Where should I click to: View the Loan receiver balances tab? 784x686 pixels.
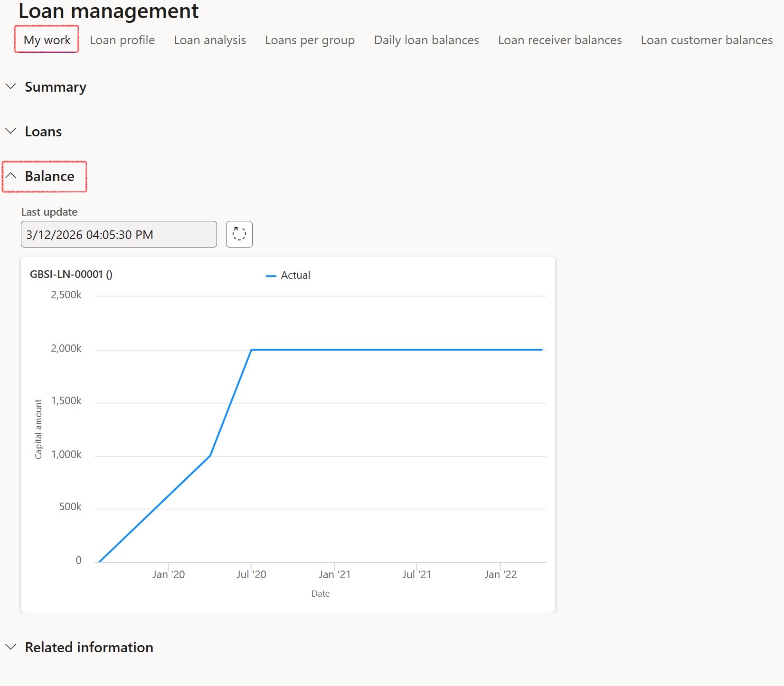(x=559, y=40)
